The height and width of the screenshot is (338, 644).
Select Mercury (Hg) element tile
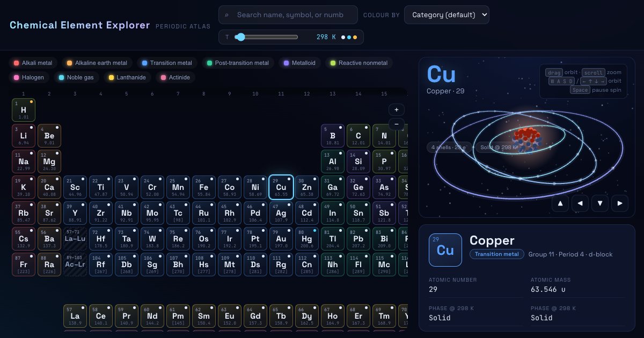[x=307, y=239]
